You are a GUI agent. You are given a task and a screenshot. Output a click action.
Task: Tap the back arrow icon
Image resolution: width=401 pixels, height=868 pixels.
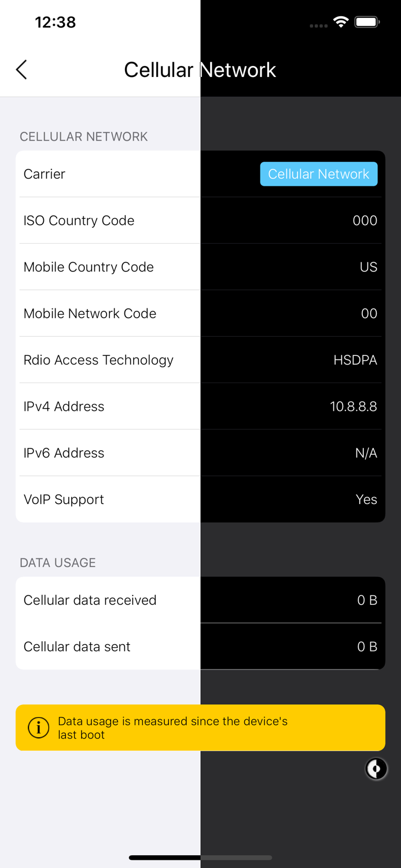[x=21, y=70]
